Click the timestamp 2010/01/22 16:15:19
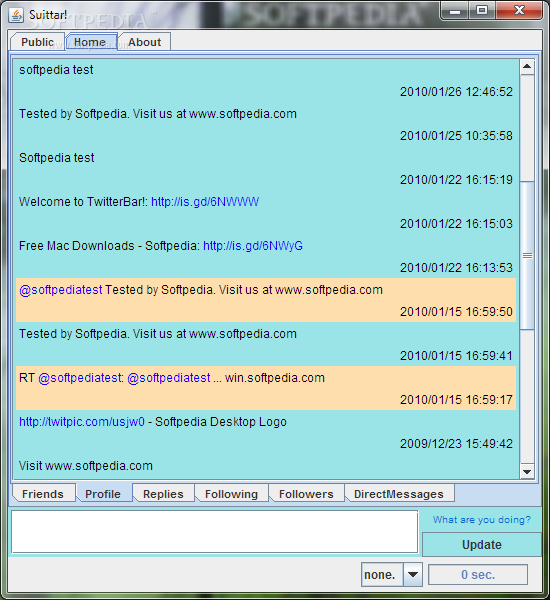Image resolution: width=550 pixels, height=600 pixels. (456, 179)
